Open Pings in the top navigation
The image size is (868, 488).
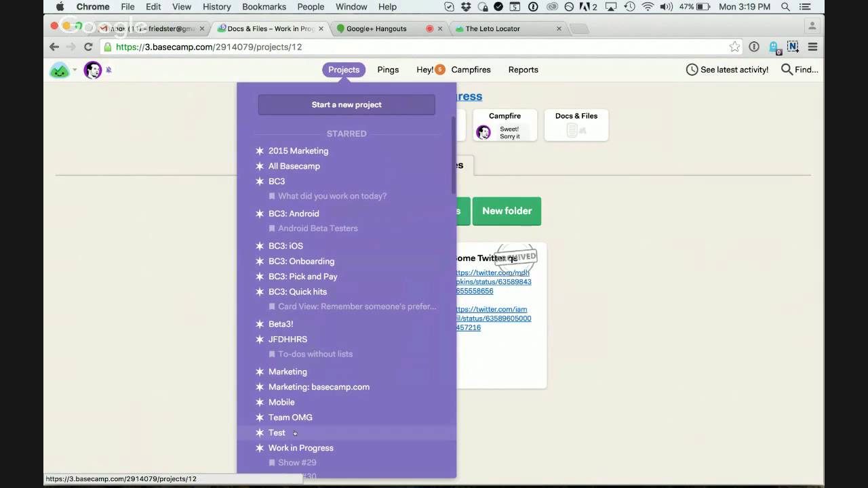pyautogui.click(x=388, y=70)
